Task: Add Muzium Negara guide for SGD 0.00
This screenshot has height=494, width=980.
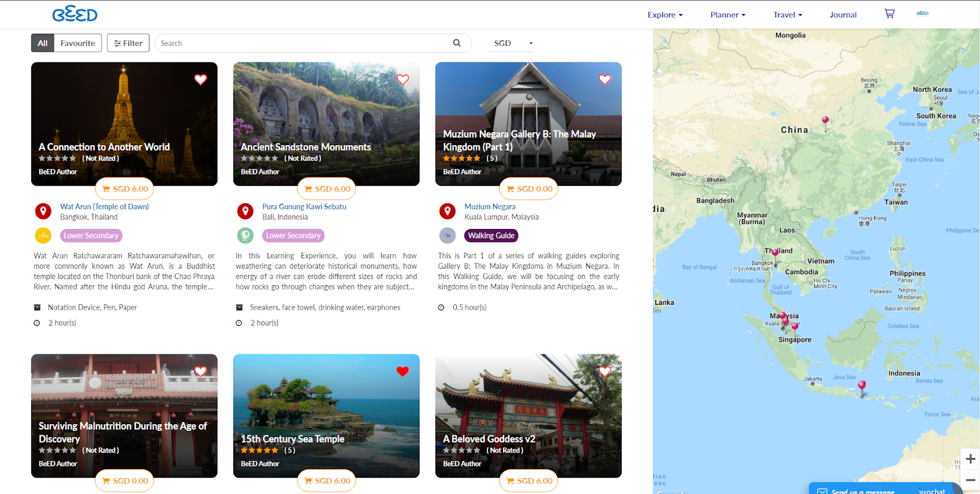Action: pyautogui.click(x=529, y=189)
